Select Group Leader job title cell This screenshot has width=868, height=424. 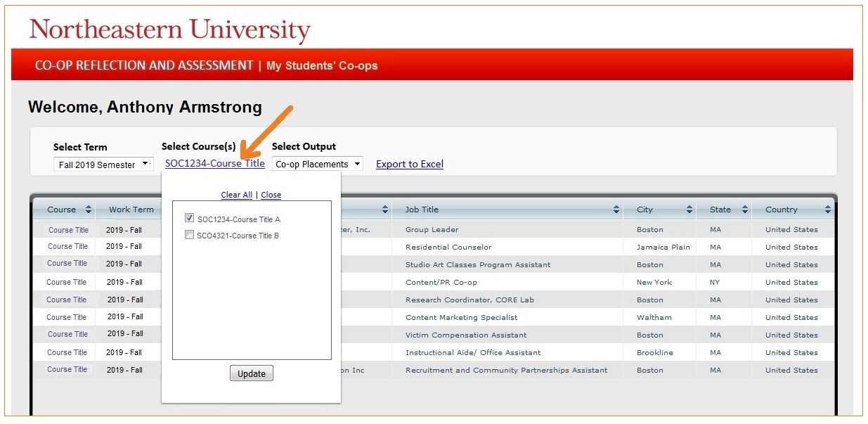coord(432,230)
